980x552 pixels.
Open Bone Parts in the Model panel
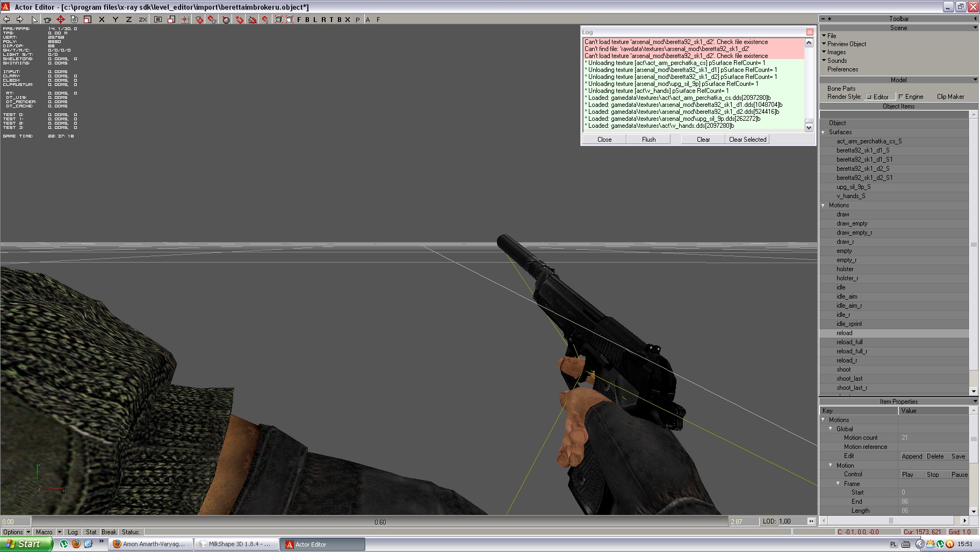click(x=841, y=89)
